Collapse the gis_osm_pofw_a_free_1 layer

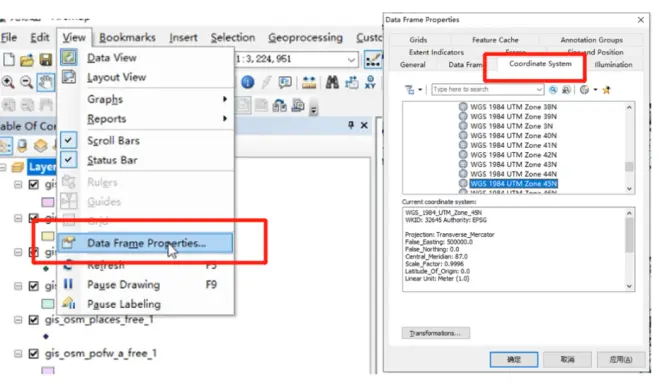(18, 353)
